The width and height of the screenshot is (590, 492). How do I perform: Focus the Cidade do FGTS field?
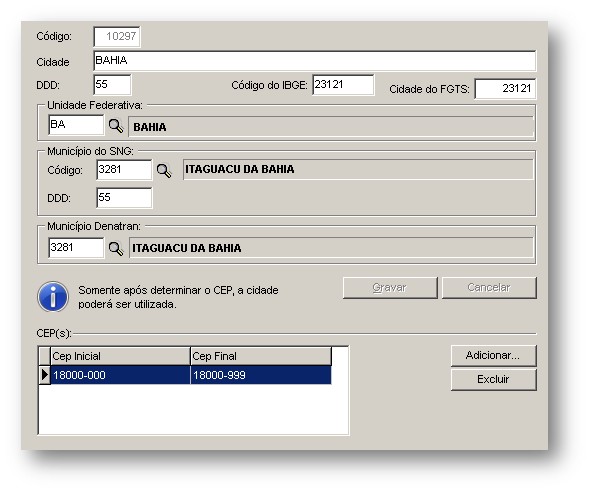(505, 89)
